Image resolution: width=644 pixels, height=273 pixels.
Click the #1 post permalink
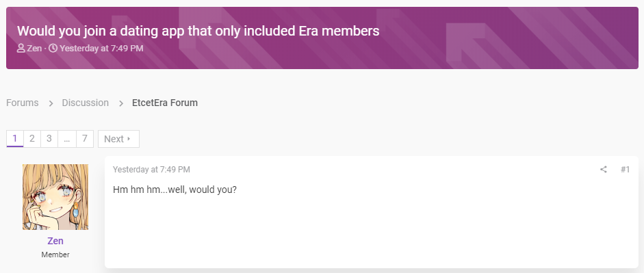[x=625, y=169]
